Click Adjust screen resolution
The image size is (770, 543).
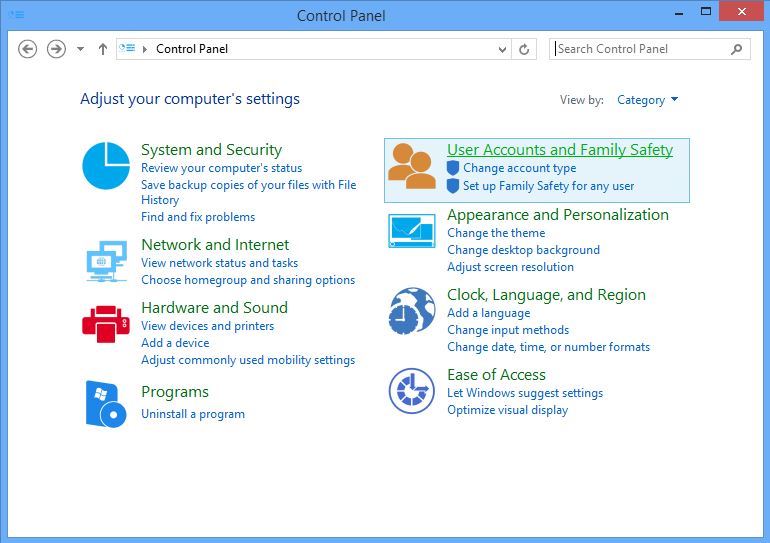(510, 267)
